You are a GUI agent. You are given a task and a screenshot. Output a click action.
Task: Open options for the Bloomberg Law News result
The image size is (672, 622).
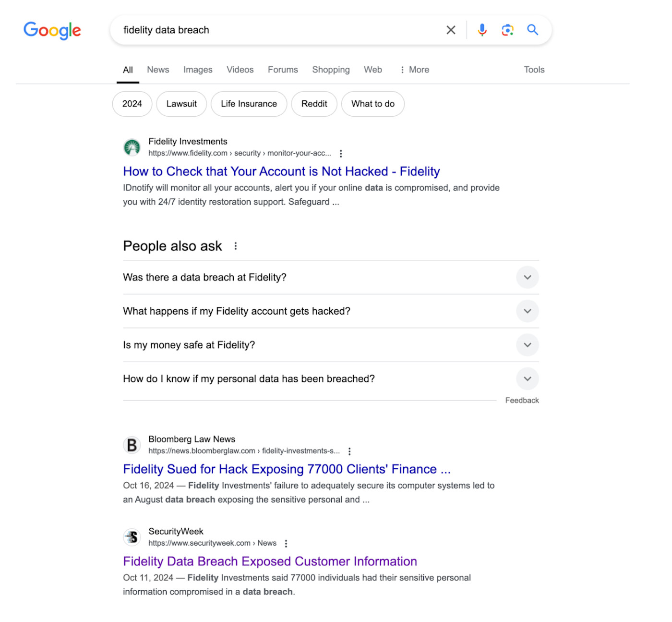pos(349,451)
